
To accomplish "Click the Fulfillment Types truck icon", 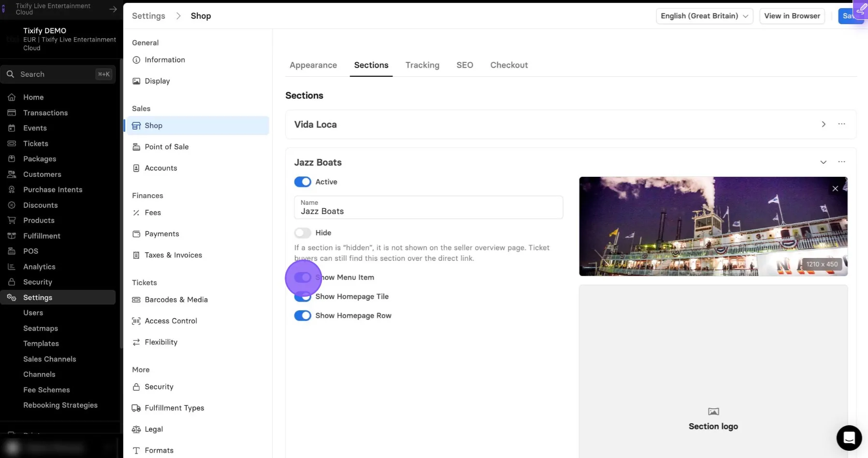I will point(136,408).
